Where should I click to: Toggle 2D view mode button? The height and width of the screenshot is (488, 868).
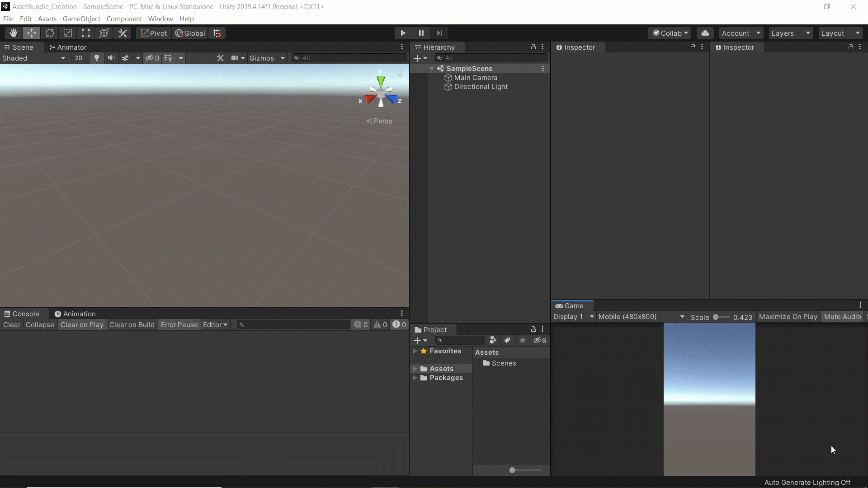coord(78,58)
